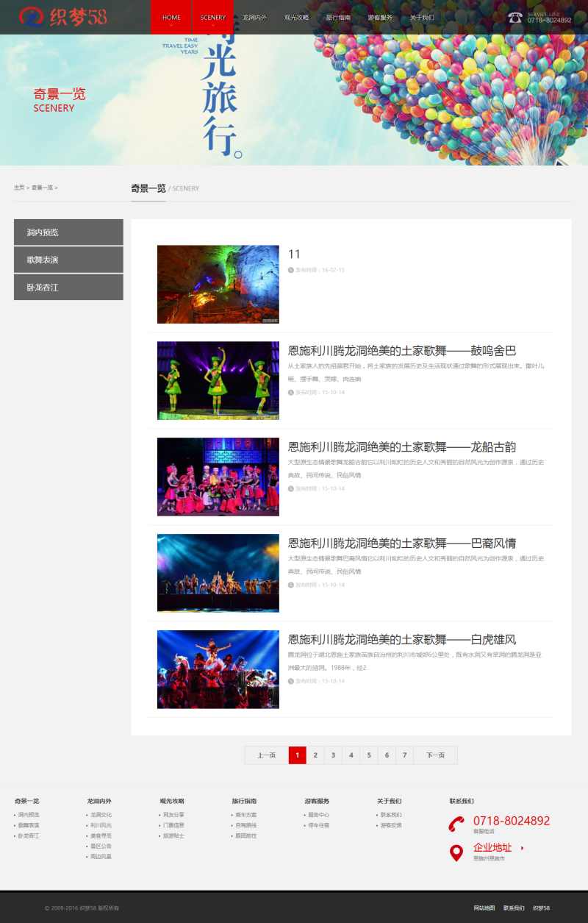Click the 主页 breadcrumb link

click(19, 188)
